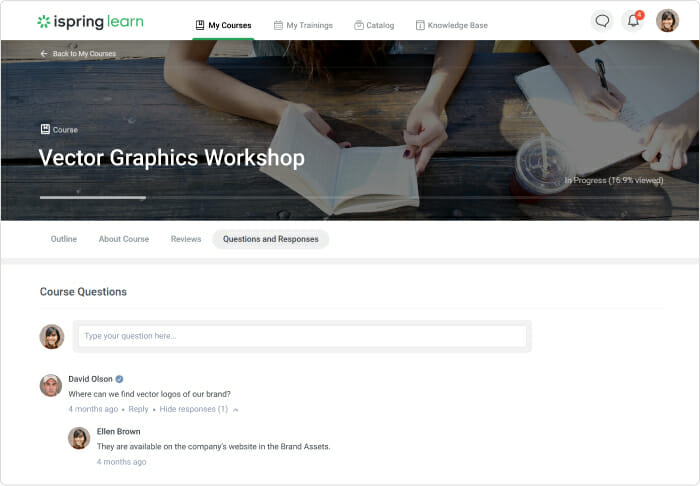Switch to the About Course tab

pos(124,239)
